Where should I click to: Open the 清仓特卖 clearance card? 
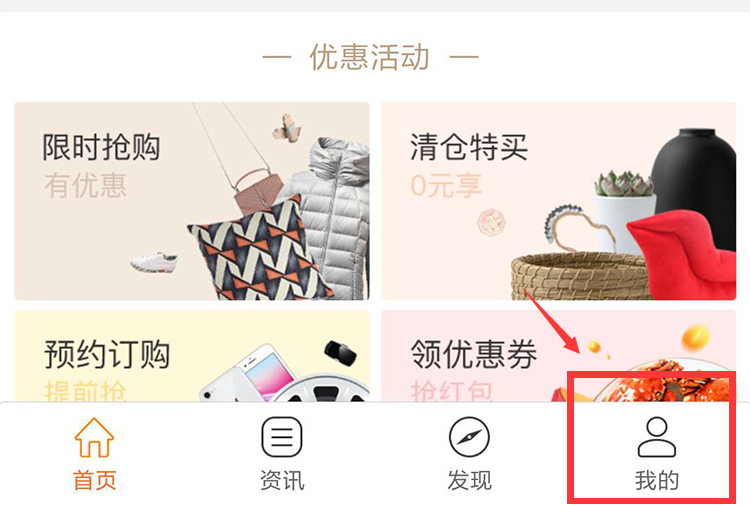point(558,201)
